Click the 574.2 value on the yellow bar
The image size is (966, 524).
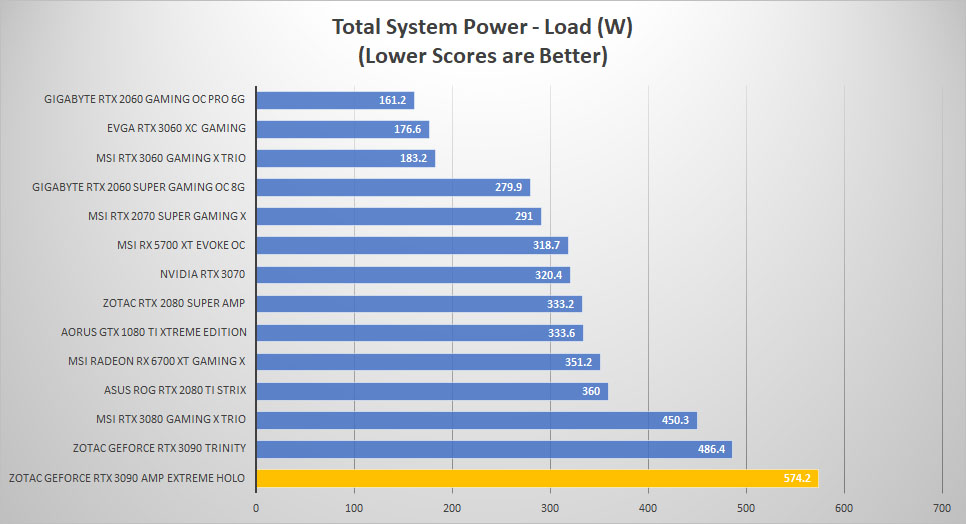pos(797,478)
